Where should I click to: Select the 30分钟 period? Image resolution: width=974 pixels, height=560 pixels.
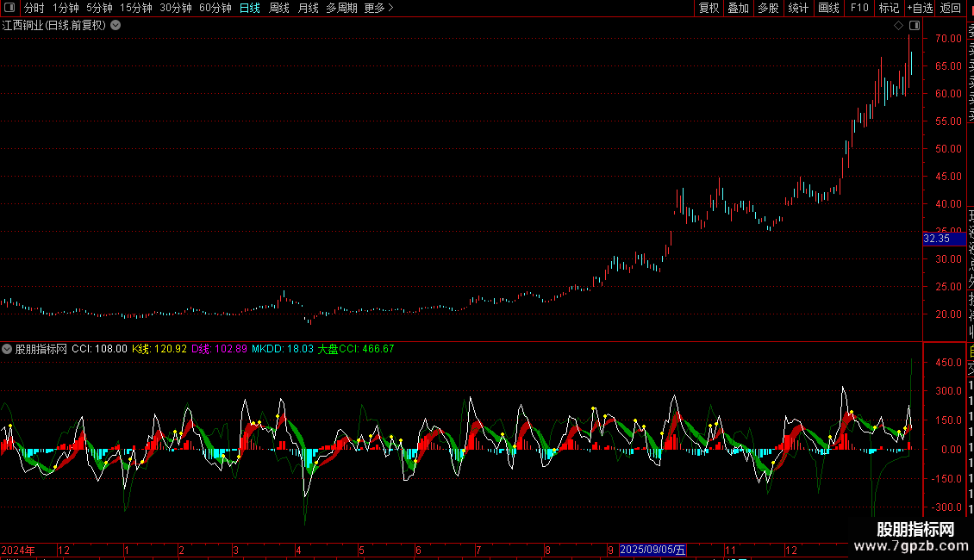(176, 8)
